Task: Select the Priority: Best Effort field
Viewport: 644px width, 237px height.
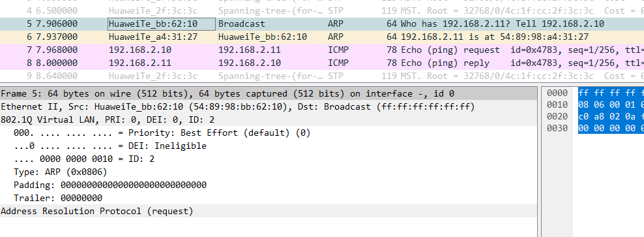Action: (162, 133)
